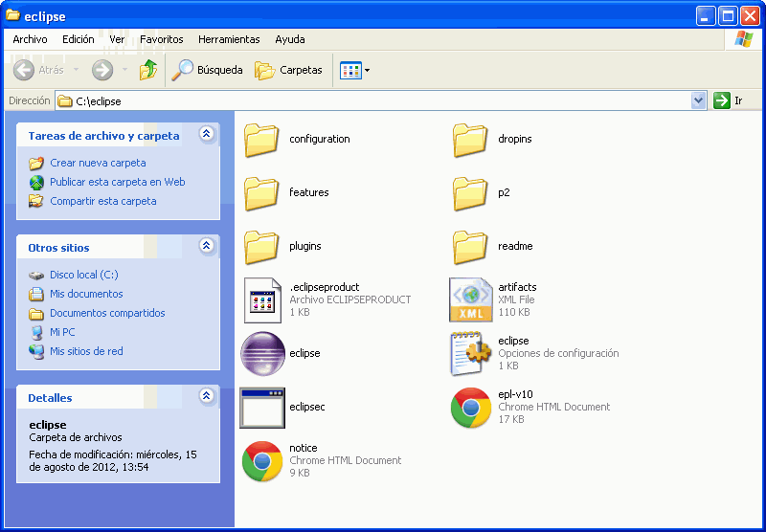Viewport: 766px width, 532px height.
Task: Collapse the Detalles panel
Action: coord(206,397)
